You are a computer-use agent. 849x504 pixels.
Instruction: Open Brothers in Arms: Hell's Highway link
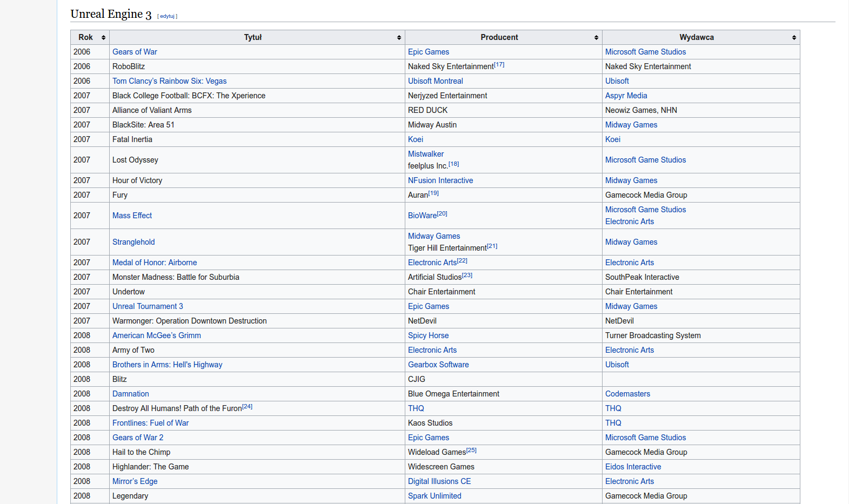(167, 365)
